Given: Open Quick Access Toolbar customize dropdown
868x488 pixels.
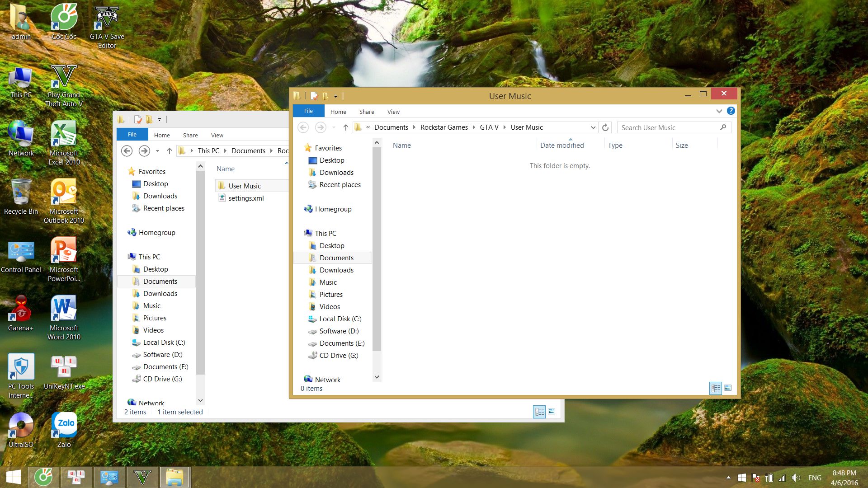Looking at the screenshot, I should (x=335, y=96).
